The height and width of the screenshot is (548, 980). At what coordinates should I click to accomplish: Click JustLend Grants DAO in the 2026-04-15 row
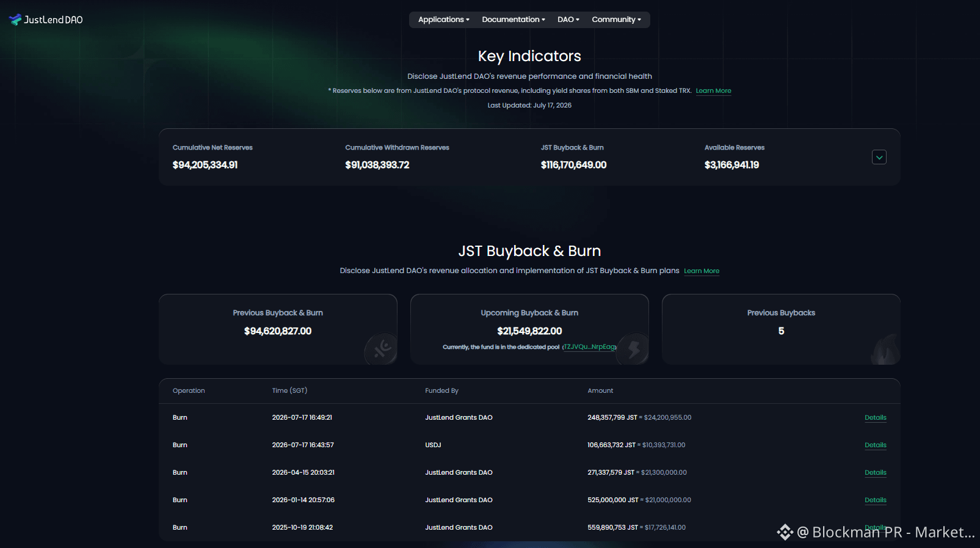(x=459, y=472)
